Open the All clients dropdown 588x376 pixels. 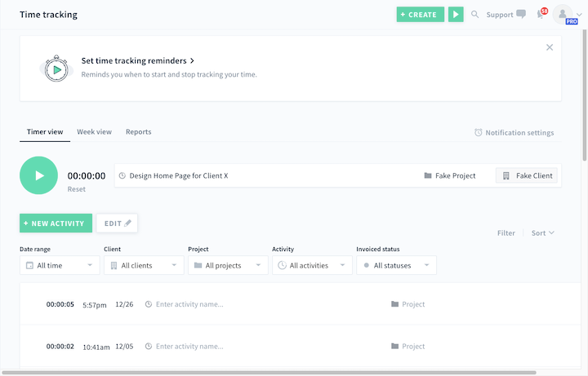point(144,265)
